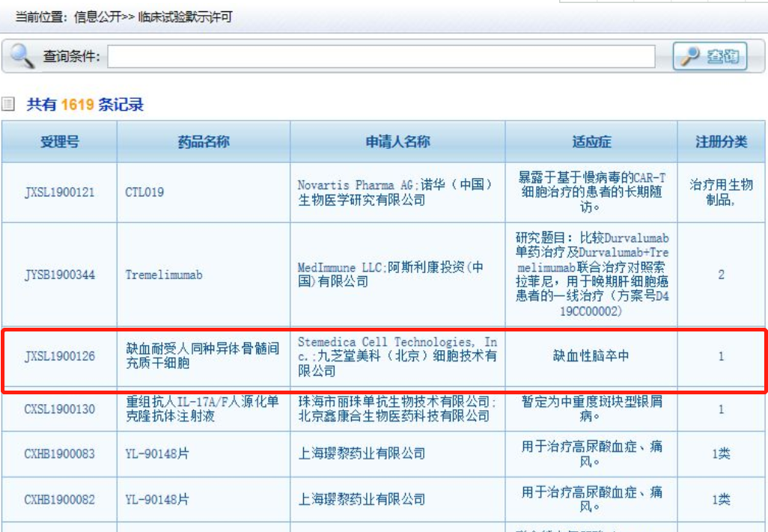Select acceptance number JYSB1900344
The image size is (768, 532).
coord(59,275)
